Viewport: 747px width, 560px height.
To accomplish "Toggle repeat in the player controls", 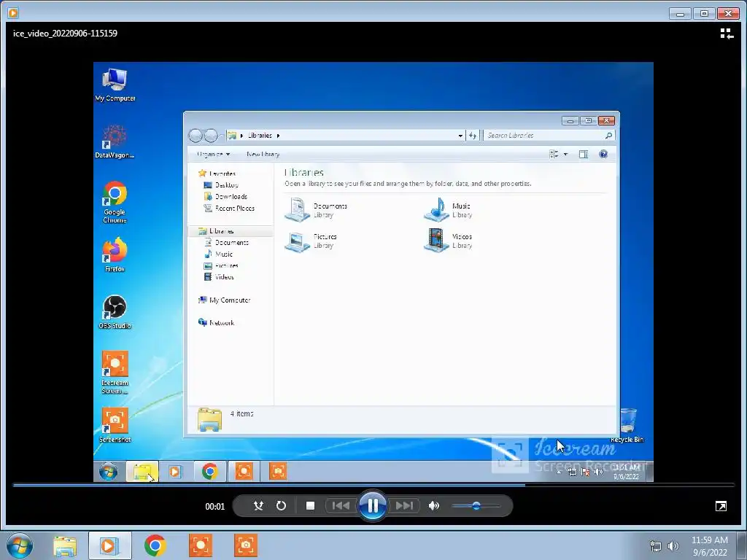I will [x=281, y=506].
